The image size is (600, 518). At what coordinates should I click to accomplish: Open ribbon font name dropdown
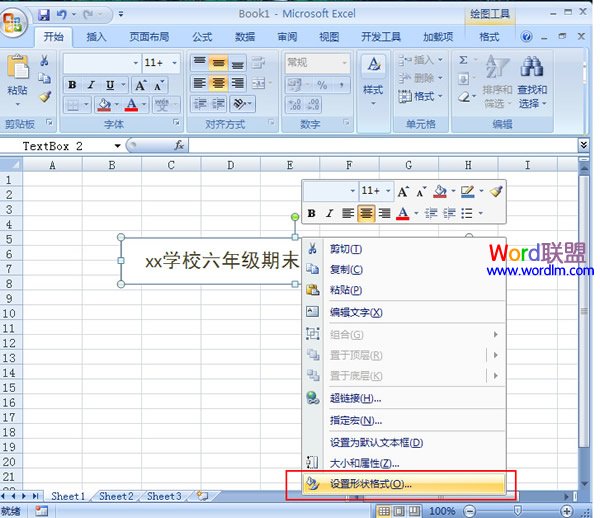pyautogui.click(x=136, y=62)
